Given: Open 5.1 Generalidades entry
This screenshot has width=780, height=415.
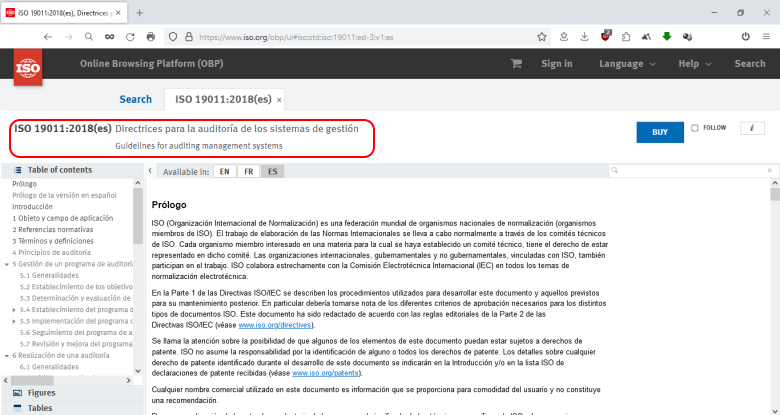Looking at the screenshot, I should click(49, 275).
